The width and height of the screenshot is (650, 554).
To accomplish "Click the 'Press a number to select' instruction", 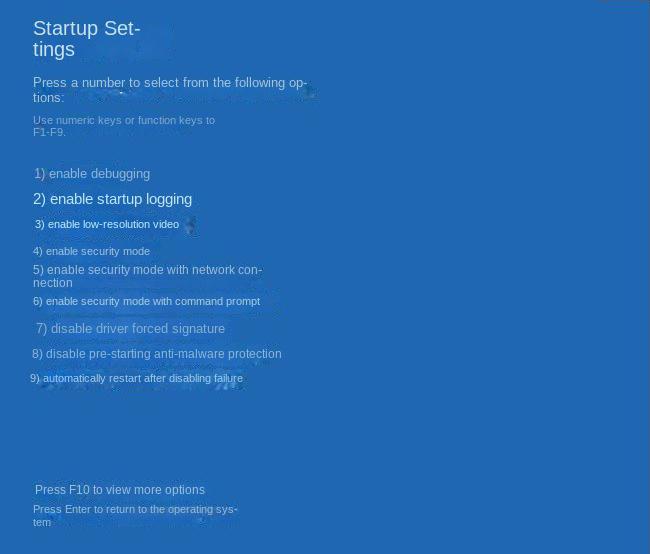I will click(170, 90).
